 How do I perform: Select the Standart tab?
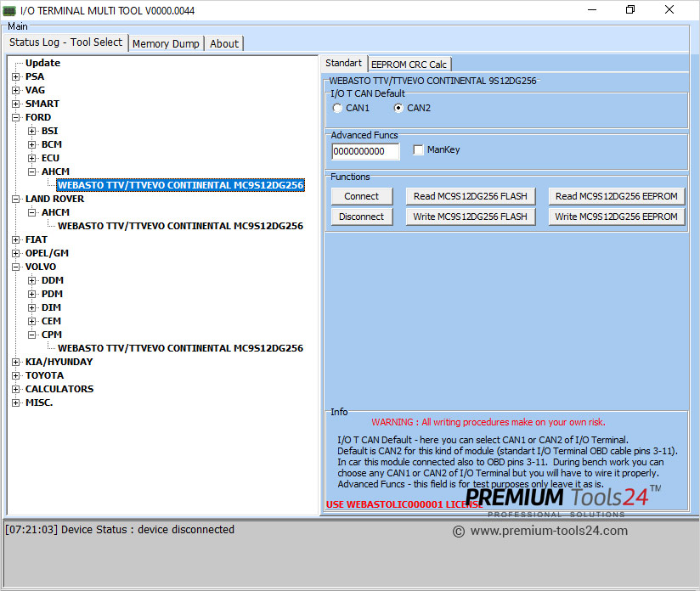(x=343, y=63)
